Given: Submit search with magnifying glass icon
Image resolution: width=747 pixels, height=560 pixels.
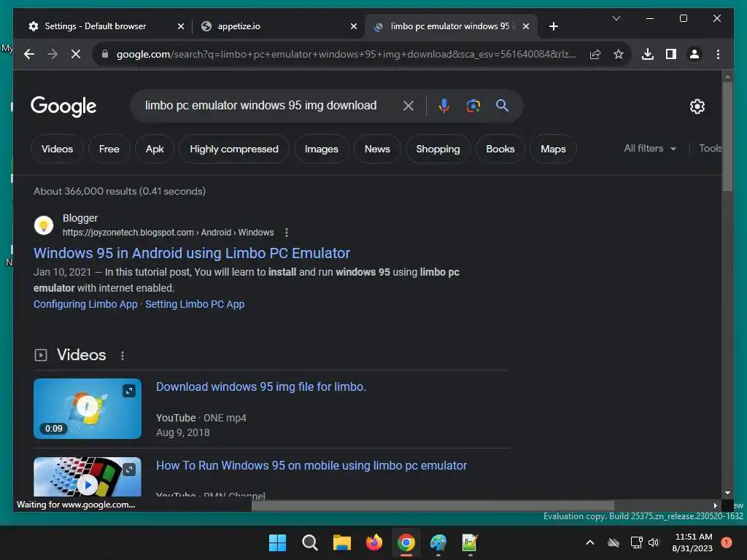Looking at the screenshot, I should 502,106.
